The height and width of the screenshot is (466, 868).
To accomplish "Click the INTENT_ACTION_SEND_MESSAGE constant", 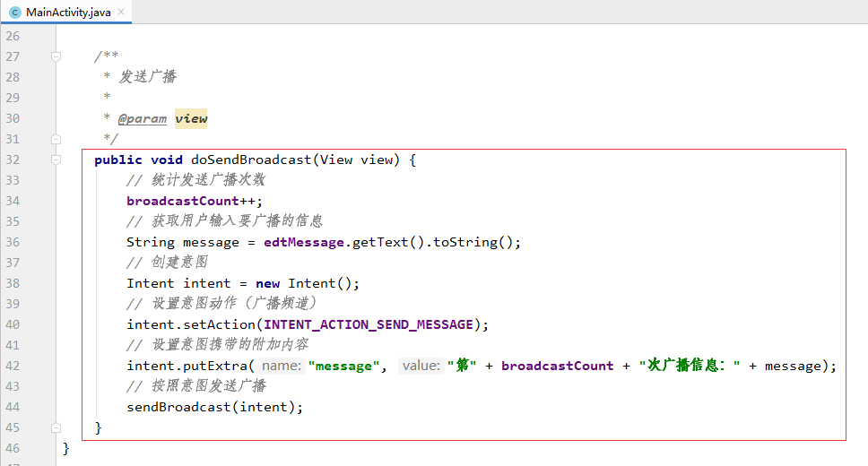I will click(x=369, y=324).
